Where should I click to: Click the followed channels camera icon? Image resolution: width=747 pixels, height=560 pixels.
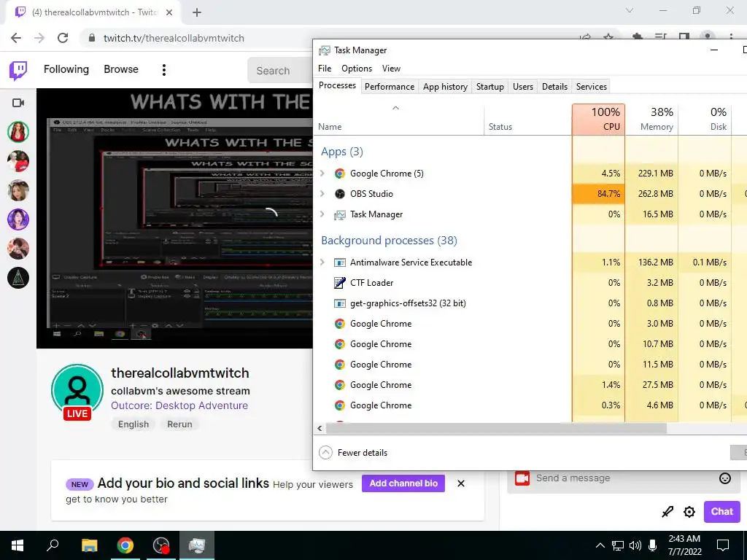point(18,103)
